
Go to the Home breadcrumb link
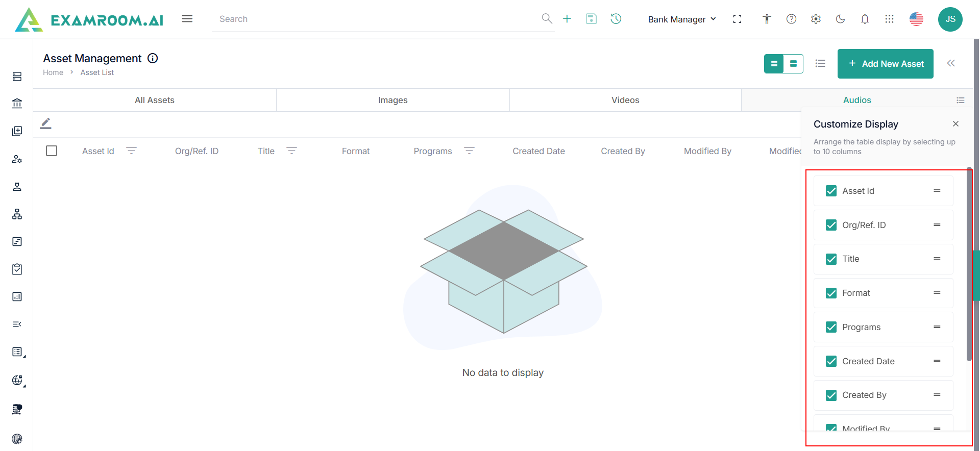pyautogui.click(x=53, y=72)
